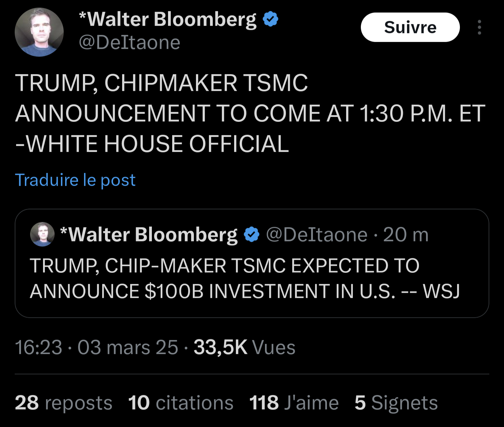This screenshot has height=427, width=504.
Task: Open the @DeItaone handle under the header name
Action: coord(129,43)
